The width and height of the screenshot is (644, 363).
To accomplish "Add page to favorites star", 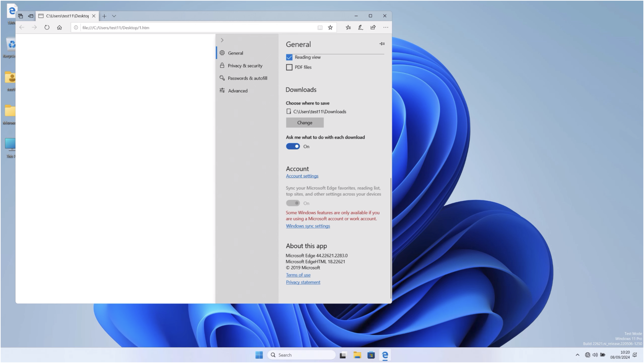I will point(330,27).
